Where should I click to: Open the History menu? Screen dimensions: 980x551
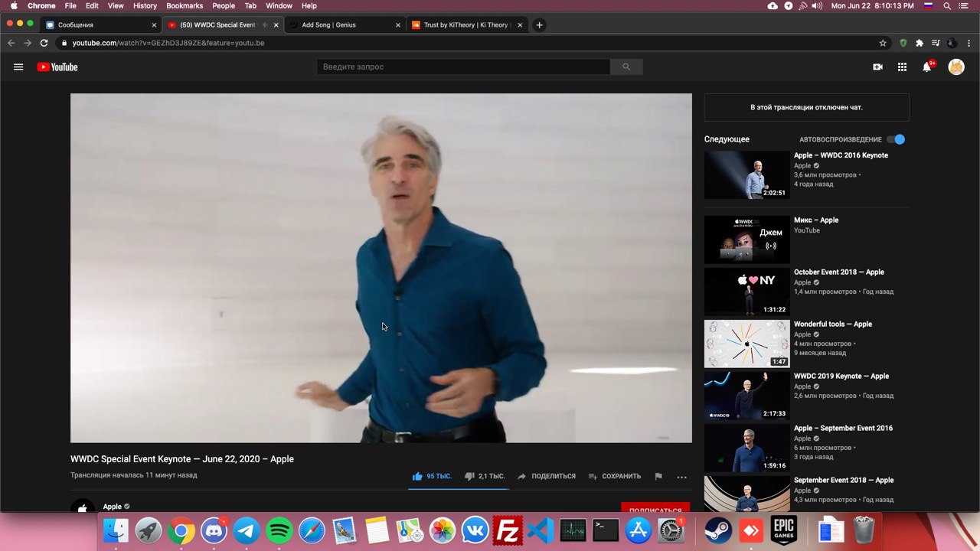tap(145, 5)
